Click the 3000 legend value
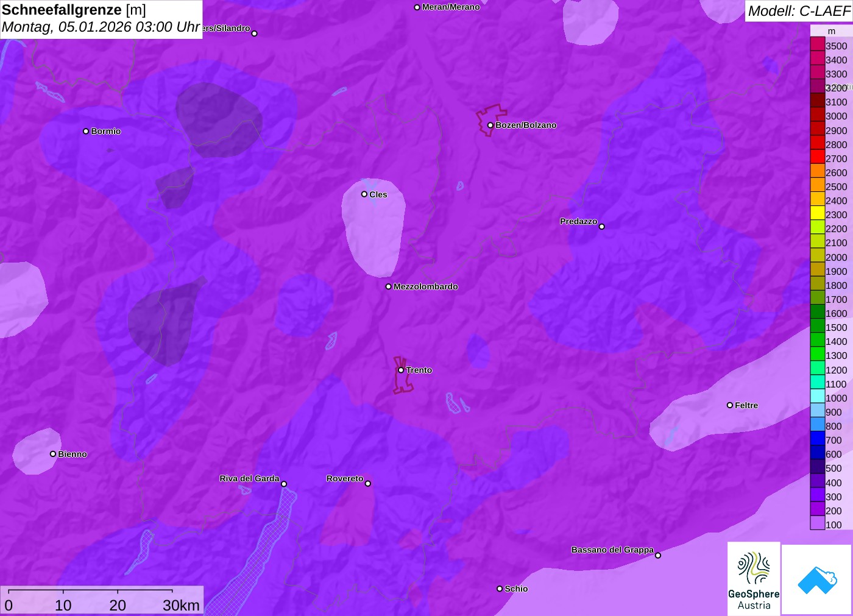The width and height of the screenshot is (853, 616). 837,116
